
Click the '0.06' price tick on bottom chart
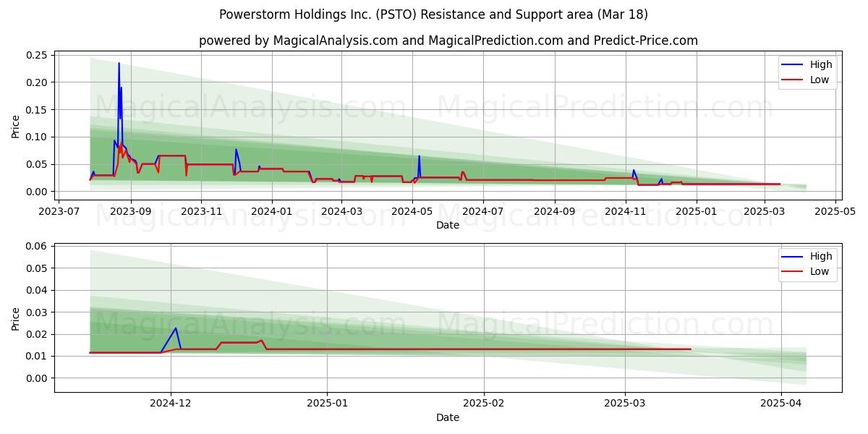[x=37, y=247]
